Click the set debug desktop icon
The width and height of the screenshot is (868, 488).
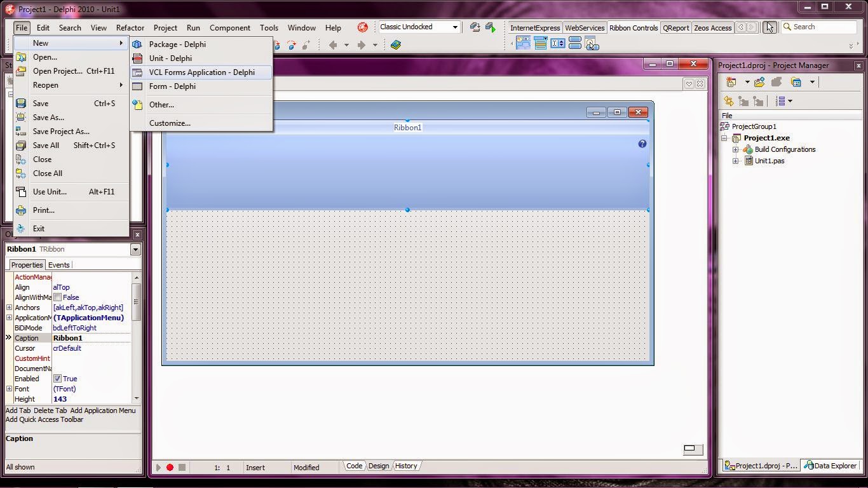click(491, 27)
